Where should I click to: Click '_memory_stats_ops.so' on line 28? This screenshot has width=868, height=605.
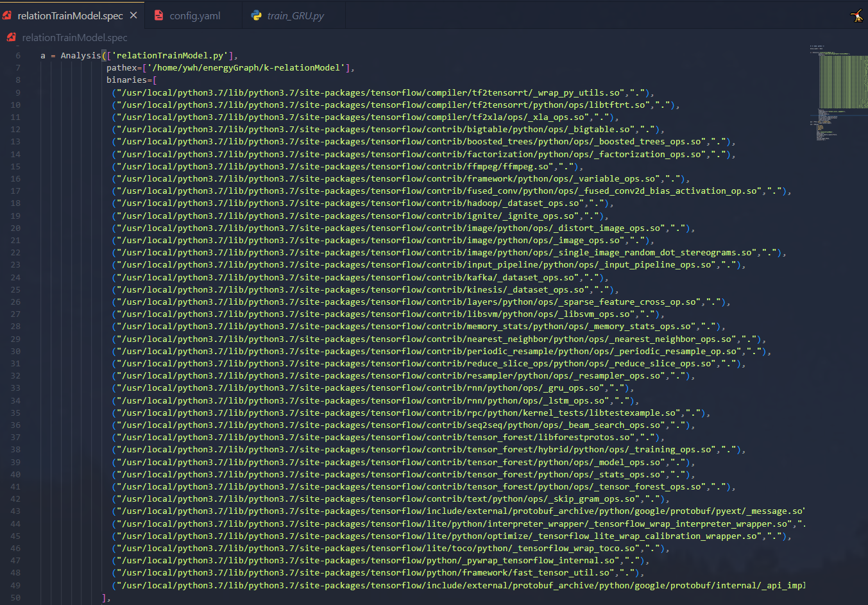tap(641, 327)
